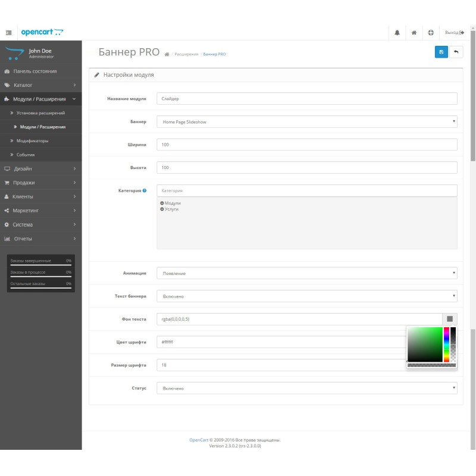This screenshot has height=476, width=476.
Task: Open the Анимация dropdown
Action: click(x=306, y=274)
